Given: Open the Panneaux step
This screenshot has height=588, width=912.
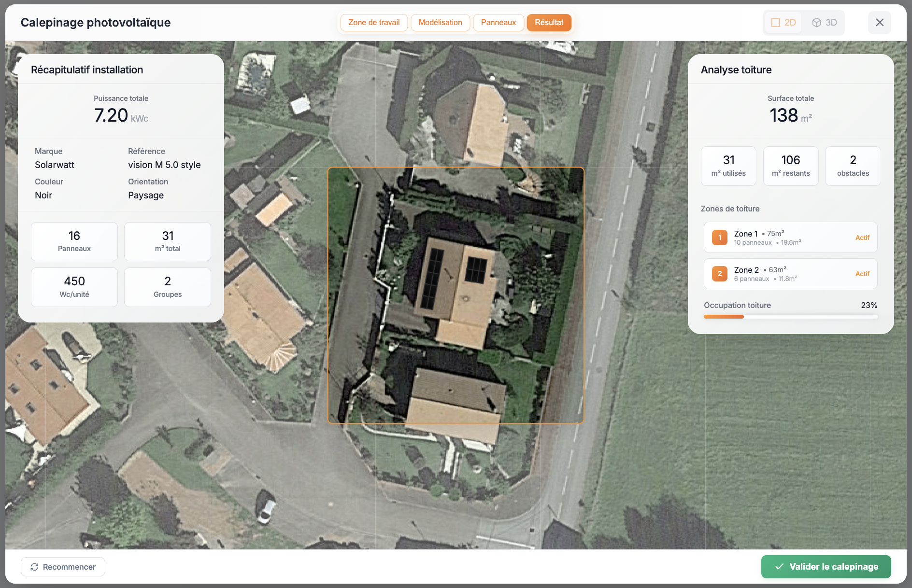Looking at the screenshot, I should click(x=498, y=23).
